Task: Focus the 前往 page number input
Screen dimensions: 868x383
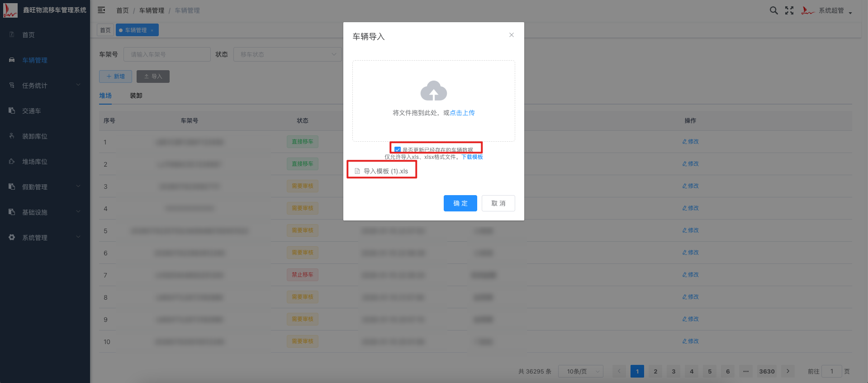Action: pyautogui.click(x=831, y=371)
